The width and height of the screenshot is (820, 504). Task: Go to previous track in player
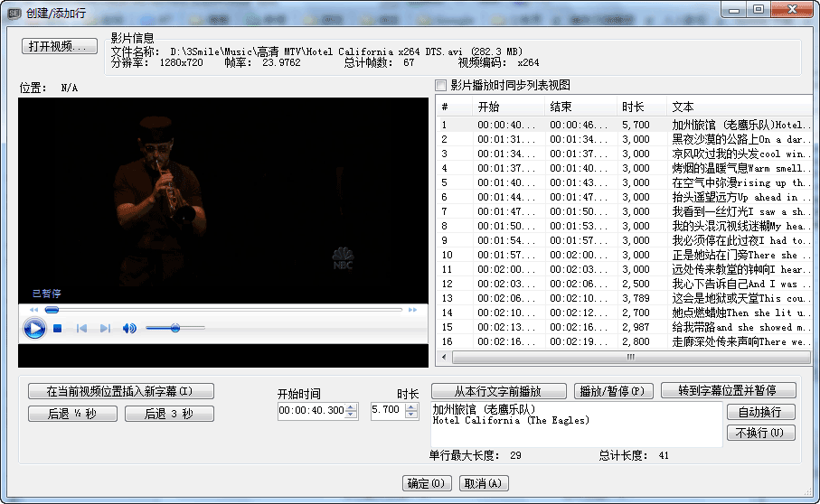[x=81, y=329]
